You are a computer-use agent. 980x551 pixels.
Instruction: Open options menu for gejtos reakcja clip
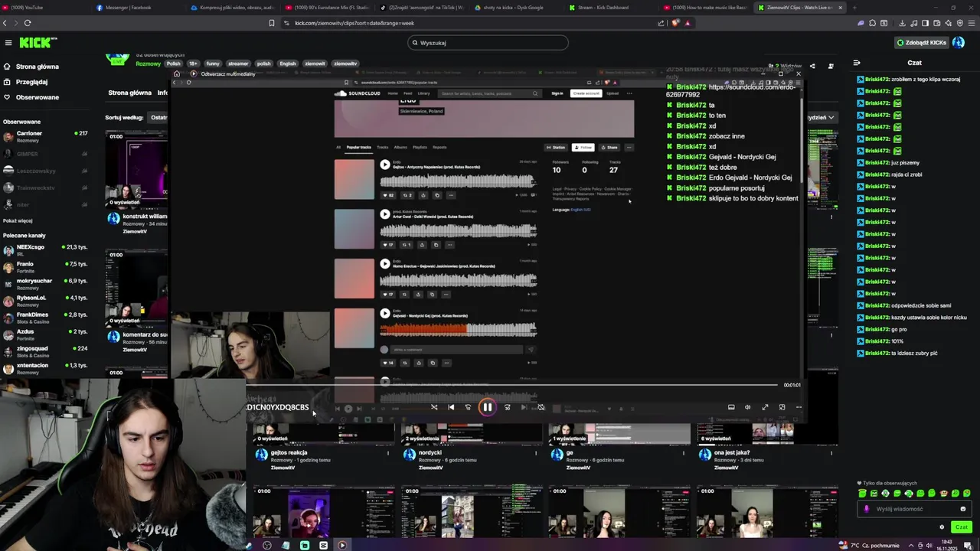388,453
